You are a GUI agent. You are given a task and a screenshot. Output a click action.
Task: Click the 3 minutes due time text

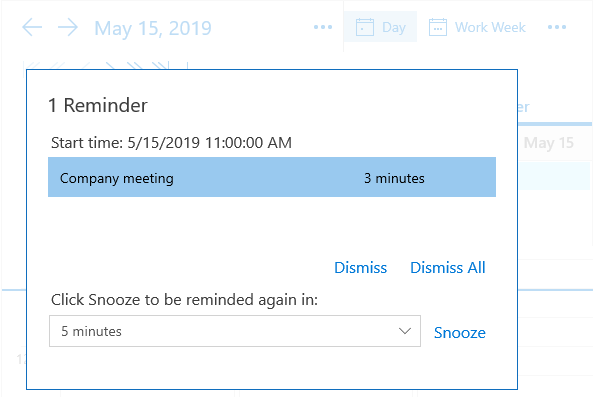coord(394,178)
